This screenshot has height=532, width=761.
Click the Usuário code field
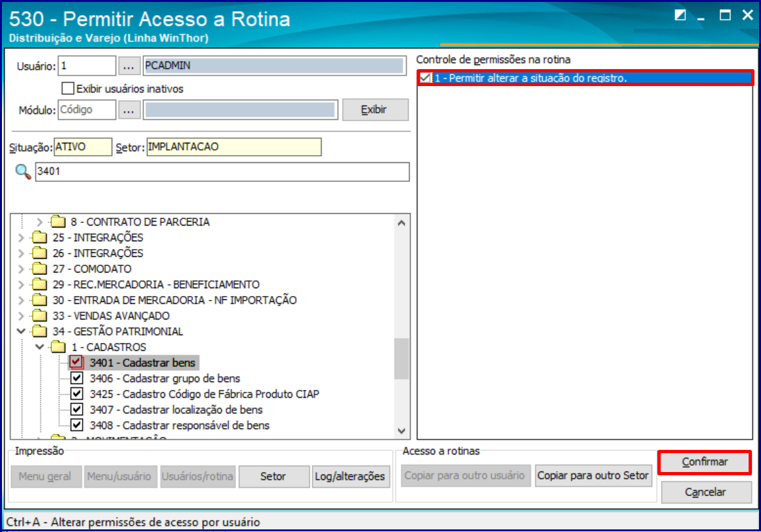tap(87, 66)
